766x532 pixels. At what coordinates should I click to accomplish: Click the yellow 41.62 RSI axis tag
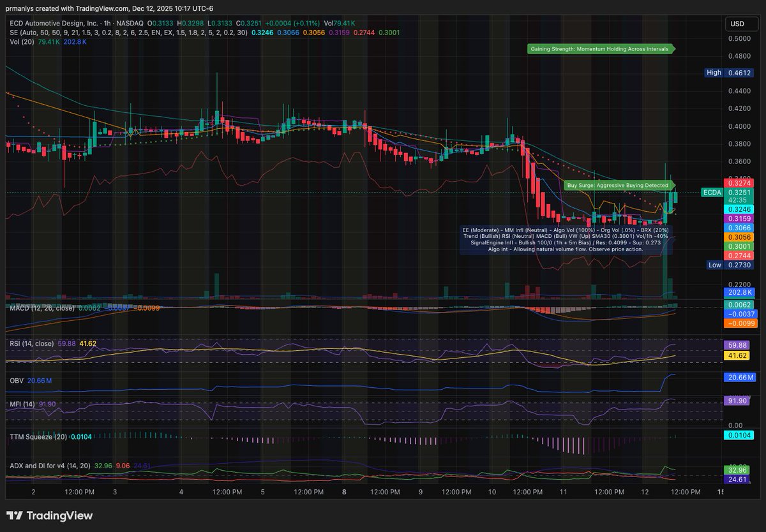click(x=738, y=355)
